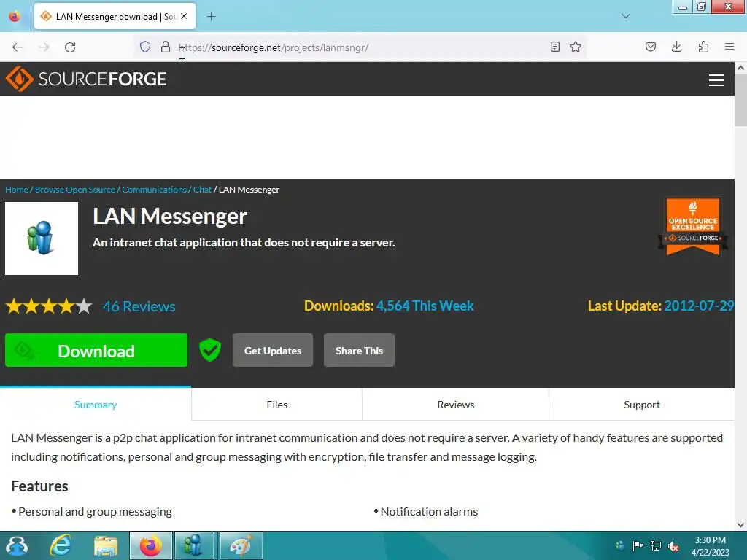The image size is (747, 560).
Task: Open a new browser tab
Action: pyautogui.click(x=211, y=17)
